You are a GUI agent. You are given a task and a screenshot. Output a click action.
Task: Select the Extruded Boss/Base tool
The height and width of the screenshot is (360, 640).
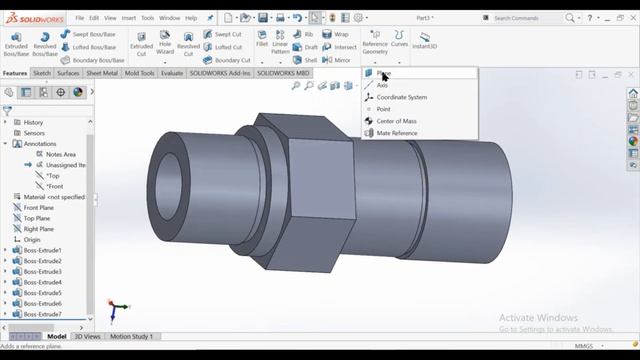(16, 44)
